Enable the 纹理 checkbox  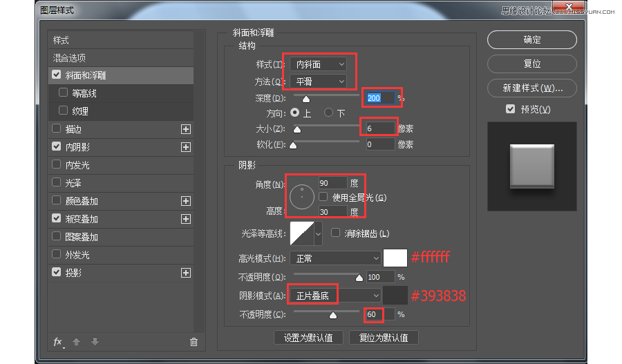63,111
